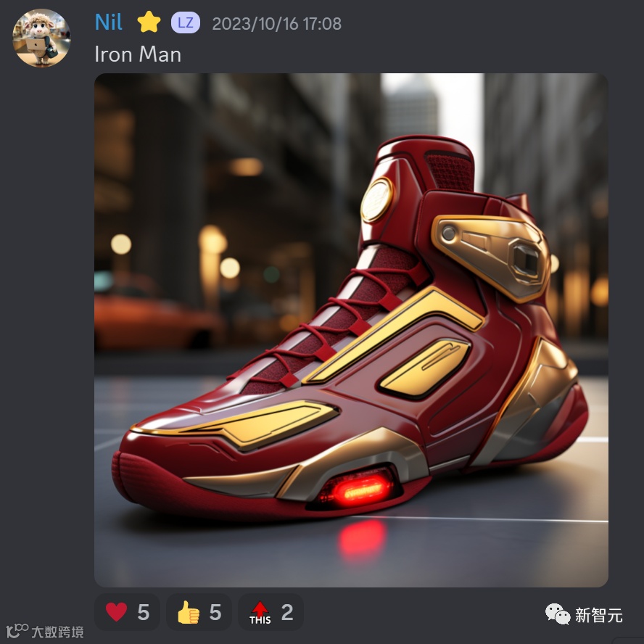Click the heart emoji icon

pos(116,612)
